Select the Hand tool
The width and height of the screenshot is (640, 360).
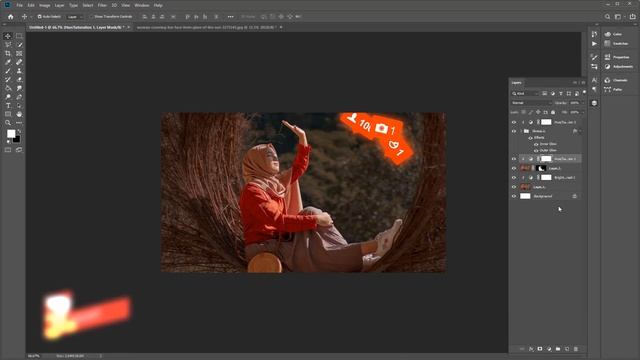pos(19,114)
